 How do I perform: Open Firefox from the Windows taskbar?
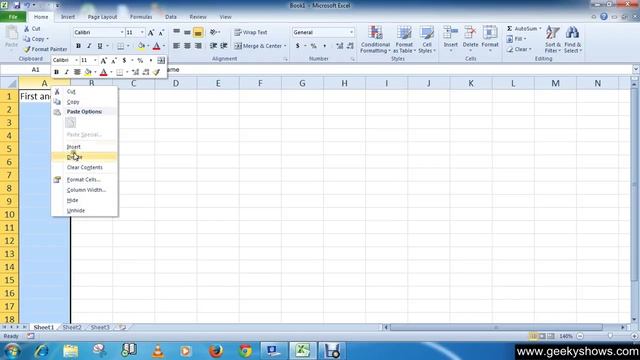point(216,351)
